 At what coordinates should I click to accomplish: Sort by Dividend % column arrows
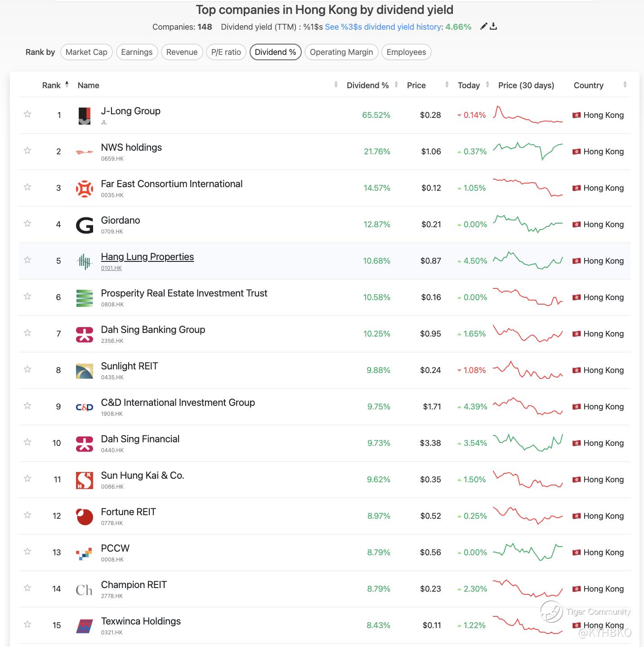coord(396,85)
